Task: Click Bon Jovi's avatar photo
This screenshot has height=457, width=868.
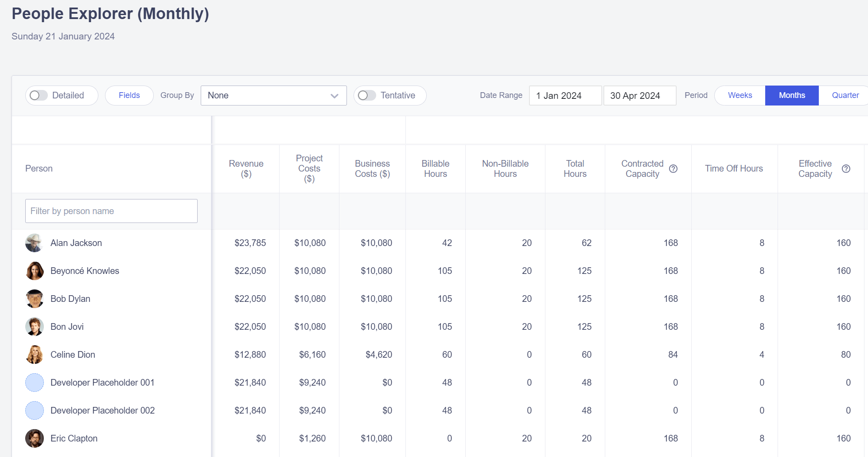Action: (35, 327)
